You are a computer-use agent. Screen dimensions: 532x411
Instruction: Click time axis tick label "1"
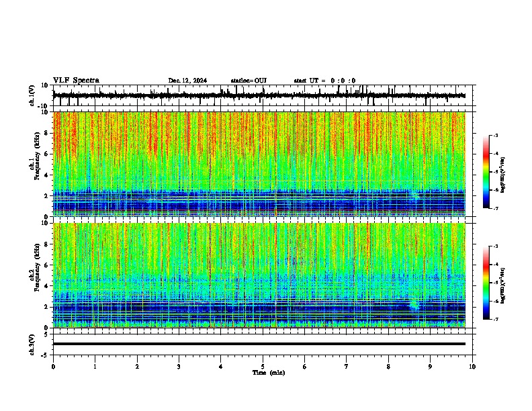point(95,367)
